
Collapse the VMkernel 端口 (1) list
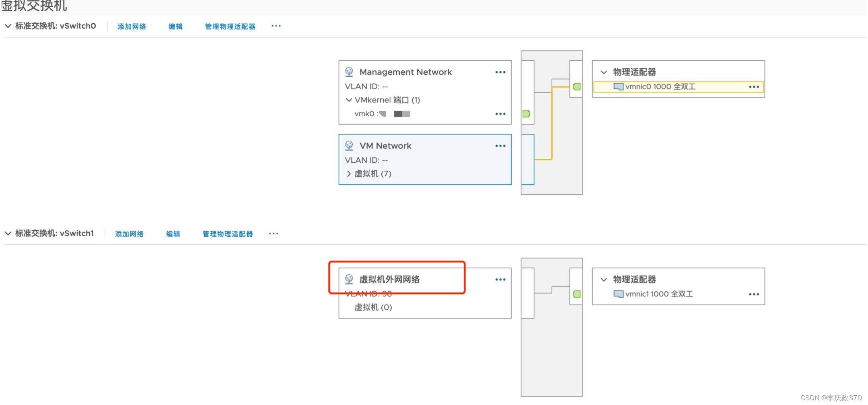point(348,100)
